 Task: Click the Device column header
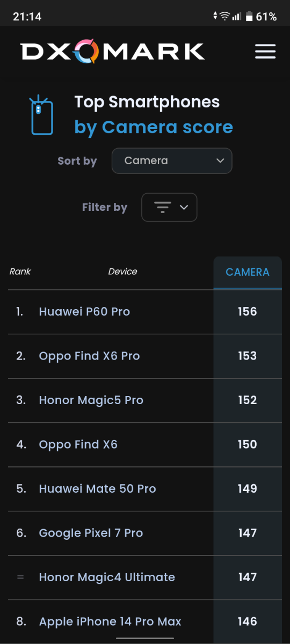pyautogui.click(x=122, y=272)
